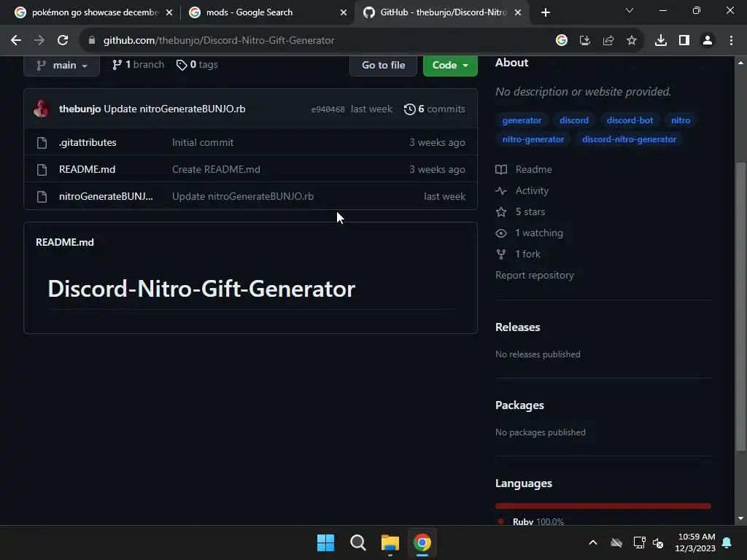Open latest commit message Update nitroGenerateBUNJO.rb
Image resolution: width=747 pixels, height=560 pixels.
tap(174, 109)
